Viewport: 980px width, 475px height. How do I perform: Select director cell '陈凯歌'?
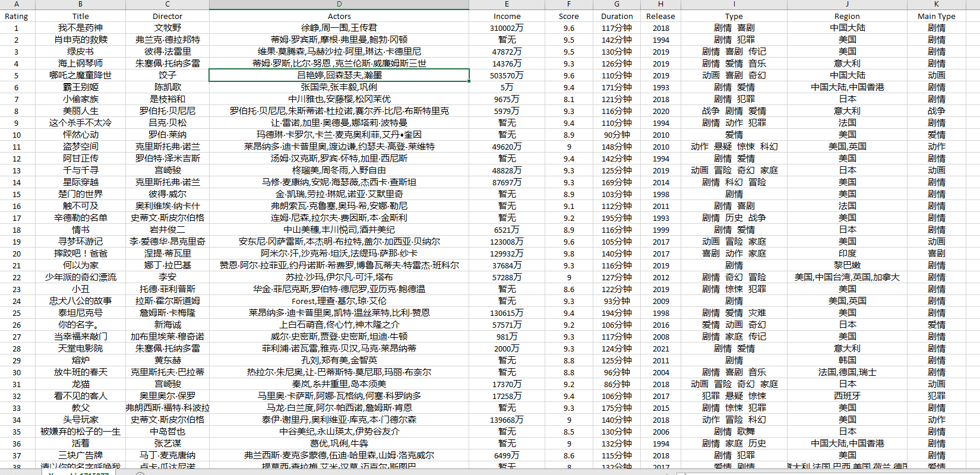pos(167,87)
